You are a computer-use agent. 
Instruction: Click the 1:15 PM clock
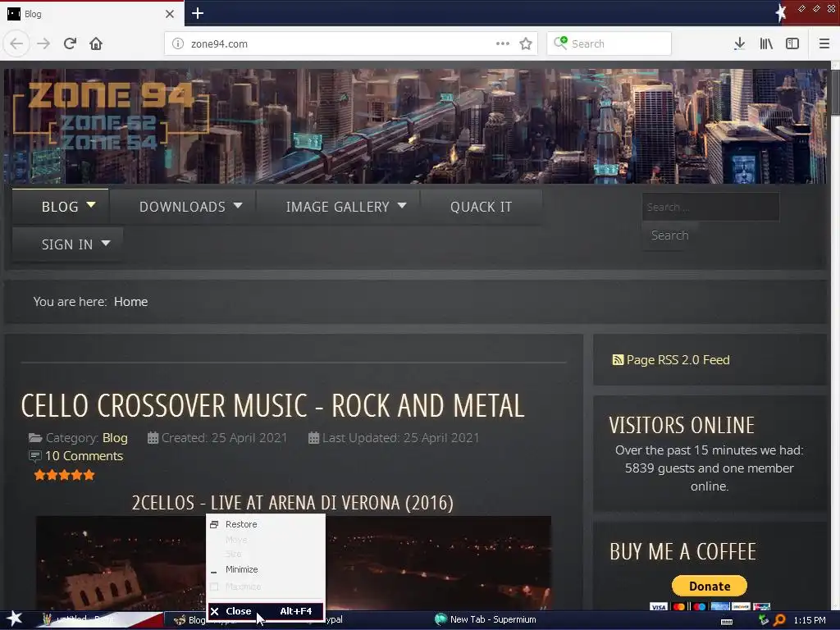click(x=810, y=620)
